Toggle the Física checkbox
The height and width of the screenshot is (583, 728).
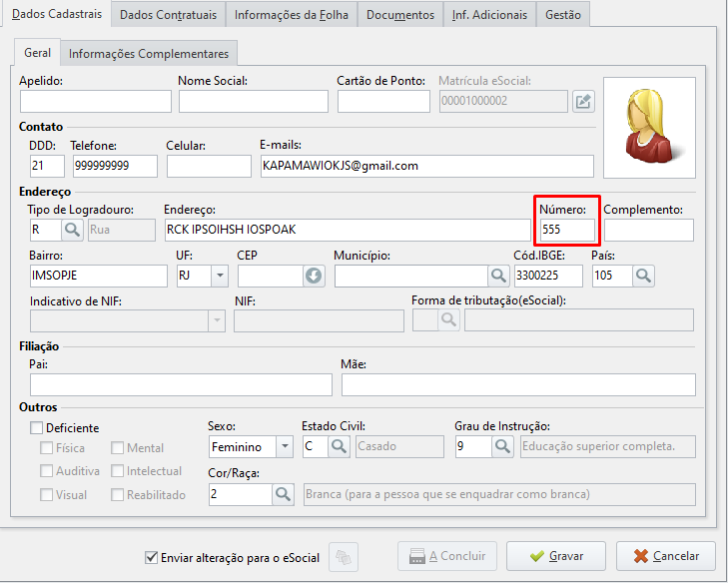tap(46, 448)
